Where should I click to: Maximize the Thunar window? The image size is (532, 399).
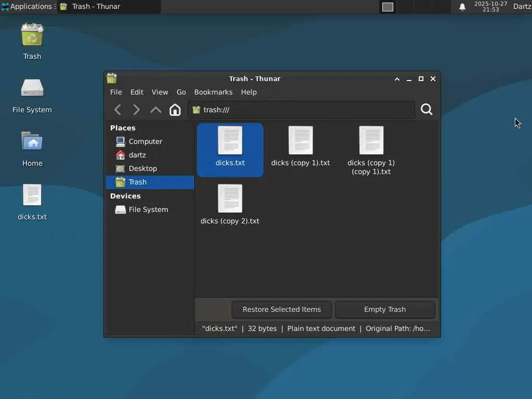(x=421, y=79)
